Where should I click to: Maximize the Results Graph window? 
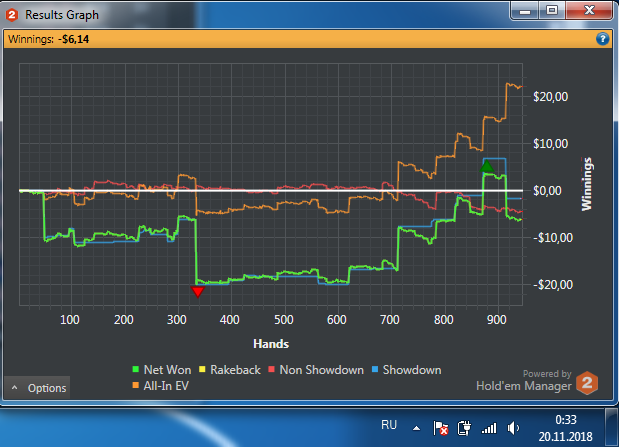click(552, 11)
